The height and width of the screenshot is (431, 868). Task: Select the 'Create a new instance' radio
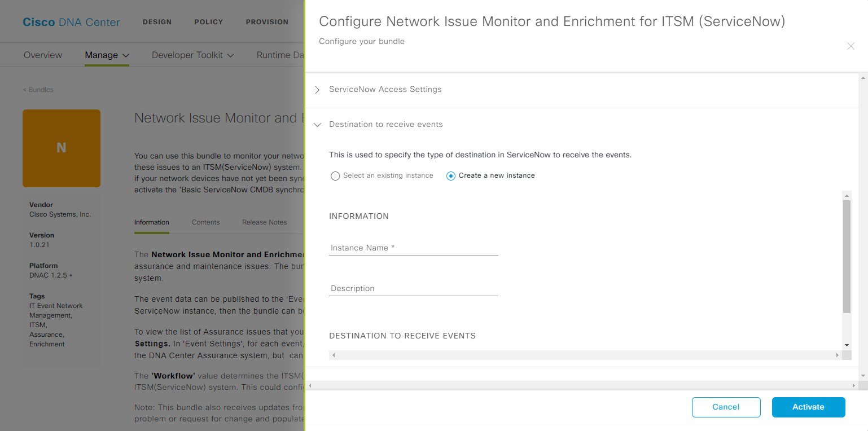pos(451,176)
